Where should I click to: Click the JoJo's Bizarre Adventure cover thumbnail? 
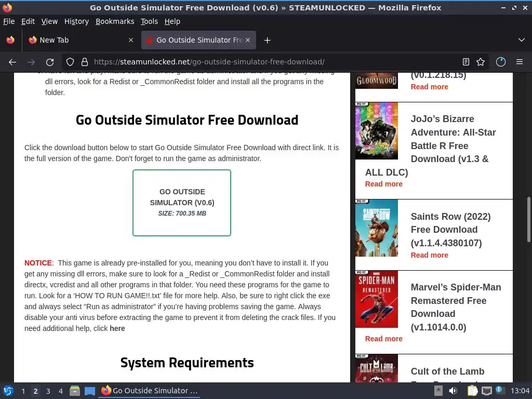click(x=376, y=130)
